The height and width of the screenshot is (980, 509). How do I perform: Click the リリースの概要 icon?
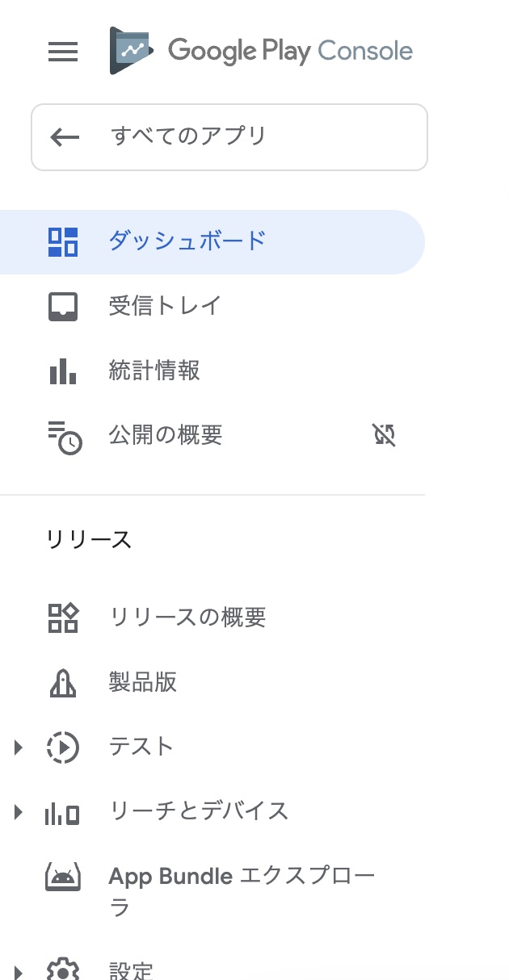point(65,618)
